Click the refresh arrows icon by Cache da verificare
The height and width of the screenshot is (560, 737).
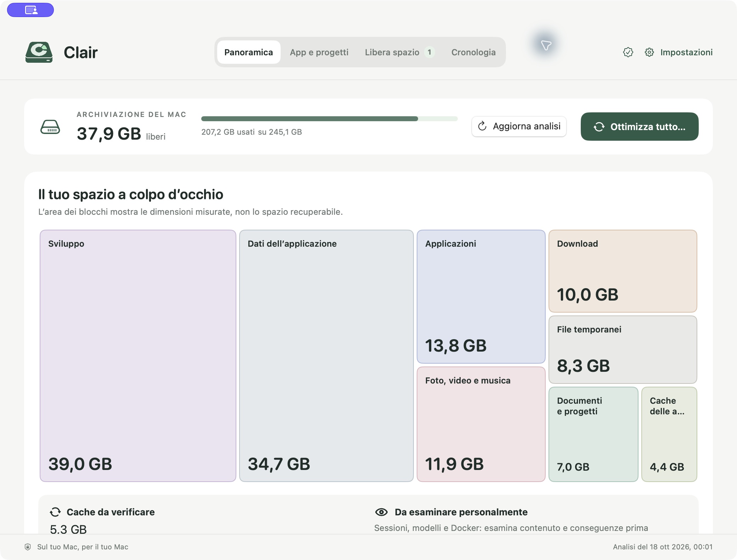point(55,512)
